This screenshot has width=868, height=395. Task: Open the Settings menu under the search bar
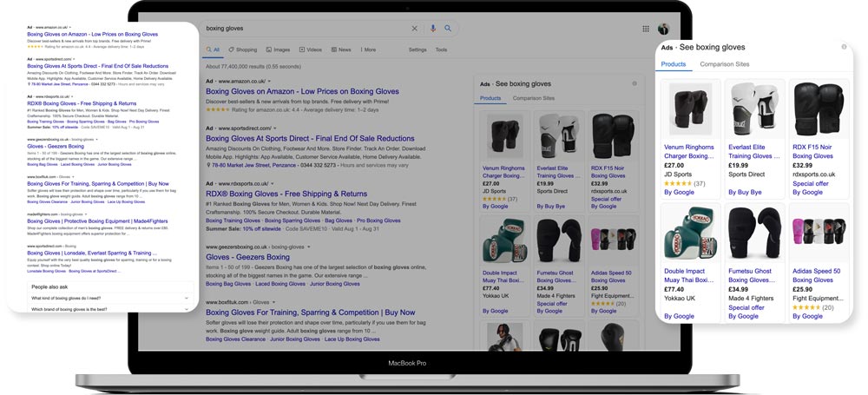(x=418, y=49)
